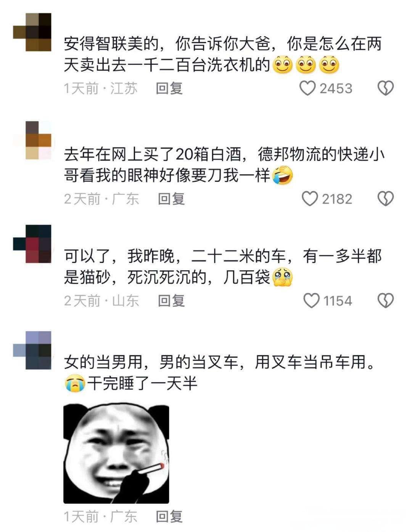Dislike the 猫砂 comment from 山东
Image resolution: width=412 pixels, height=532 pixels.
[385, 301]
